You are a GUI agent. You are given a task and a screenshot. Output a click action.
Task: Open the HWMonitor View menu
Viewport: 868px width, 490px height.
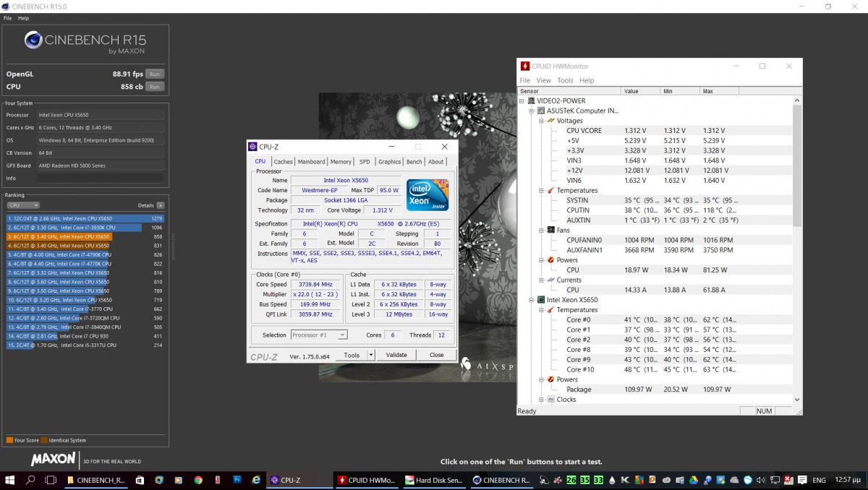(544, 80)
